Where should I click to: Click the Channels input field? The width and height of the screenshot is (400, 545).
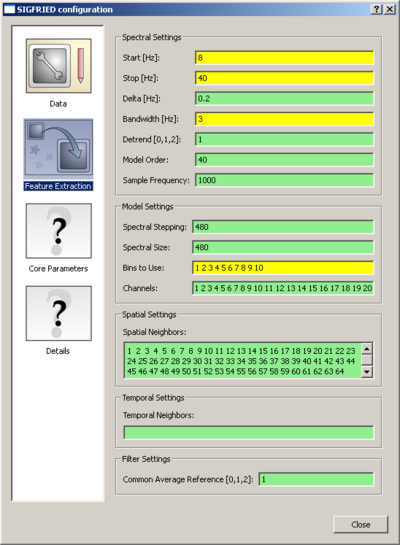coord(283,288)
